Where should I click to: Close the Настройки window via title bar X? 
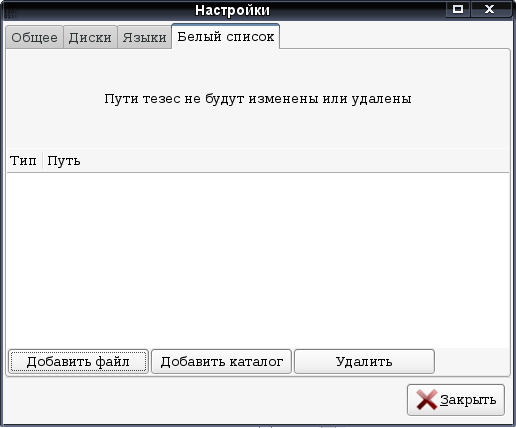[x=490, y=9]
